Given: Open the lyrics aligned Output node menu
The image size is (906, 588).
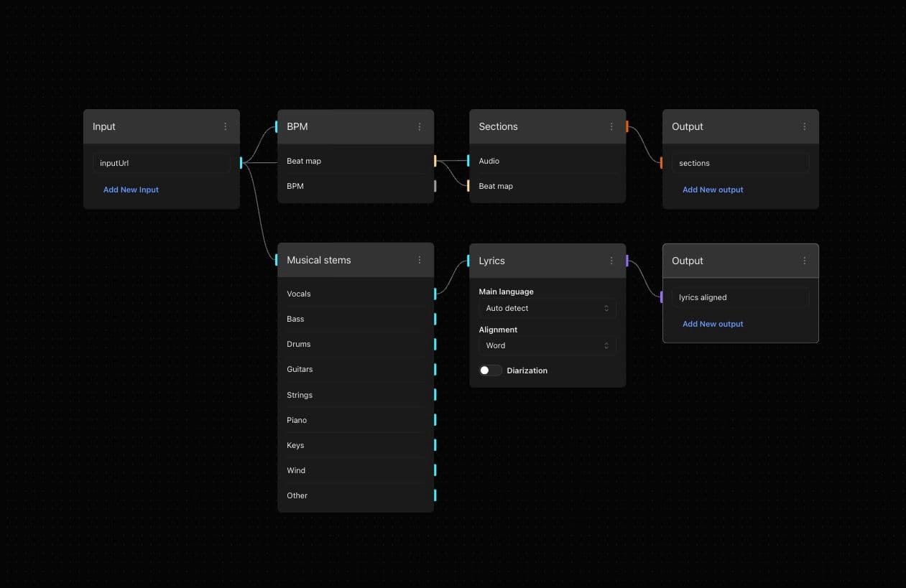Looking at the screenshot, I should (x=804, y=261).
